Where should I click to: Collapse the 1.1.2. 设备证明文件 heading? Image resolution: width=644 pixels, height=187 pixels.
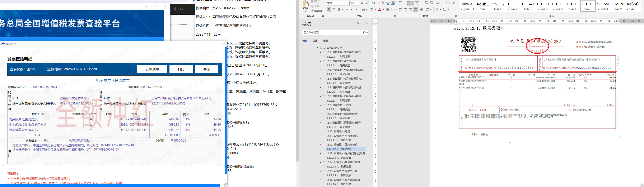[317, 48]
